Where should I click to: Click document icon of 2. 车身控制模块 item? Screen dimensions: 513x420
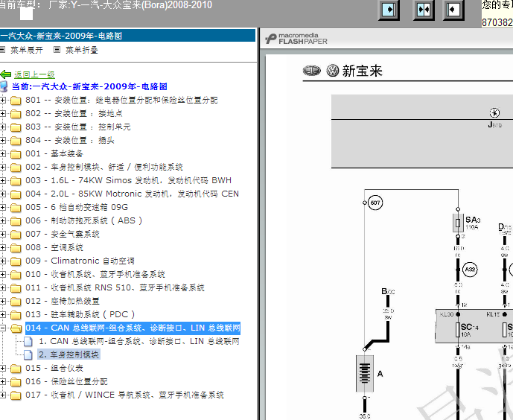click(28, 355)
